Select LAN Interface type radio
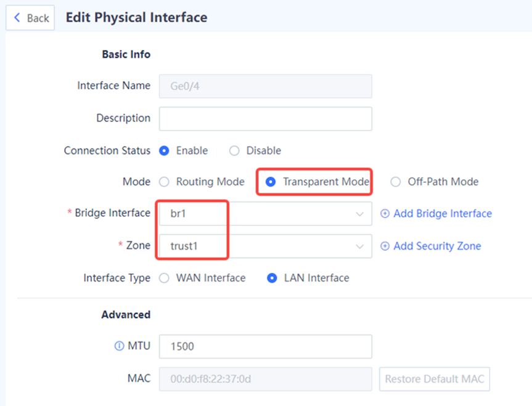Screen dimensions: 532x406 click(x=272, y=278)
